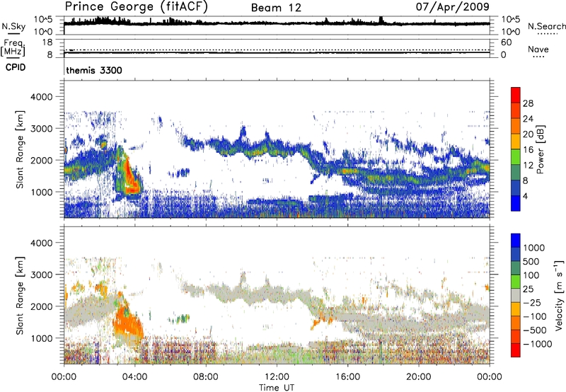
Task: Click the '08:00' time tick label
Action: pos(206,376)
